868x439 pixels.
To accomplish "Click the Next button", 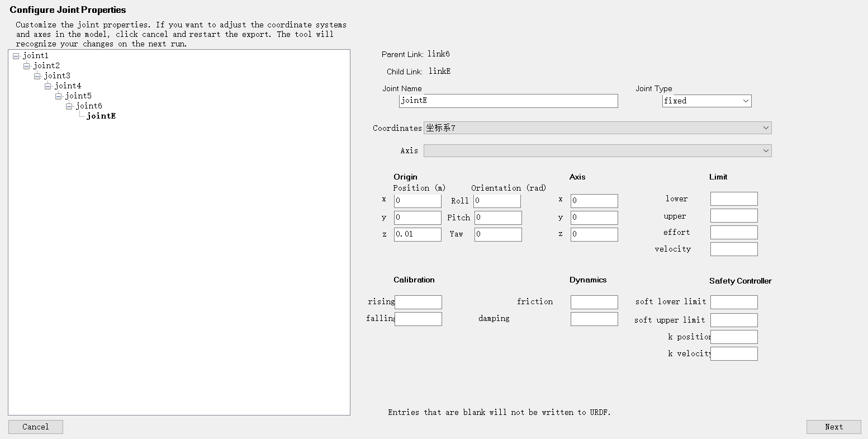I will pos(834,427).
